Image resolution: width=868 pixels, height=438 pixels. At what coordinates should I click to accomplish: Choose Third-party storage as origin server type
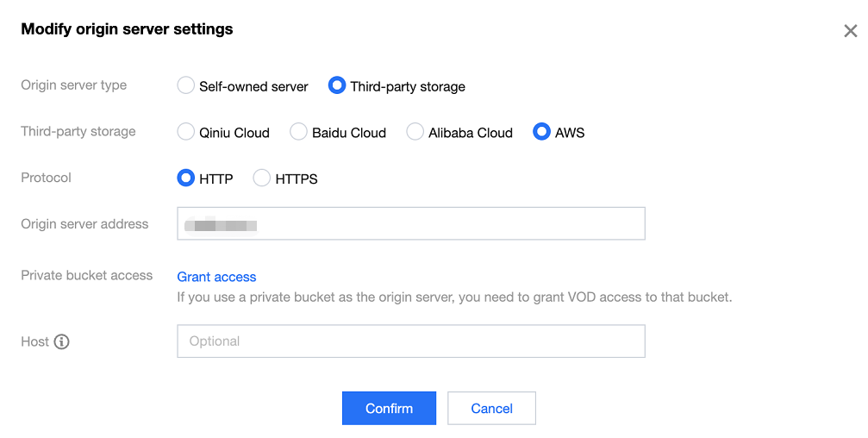(x=337, y=86)
